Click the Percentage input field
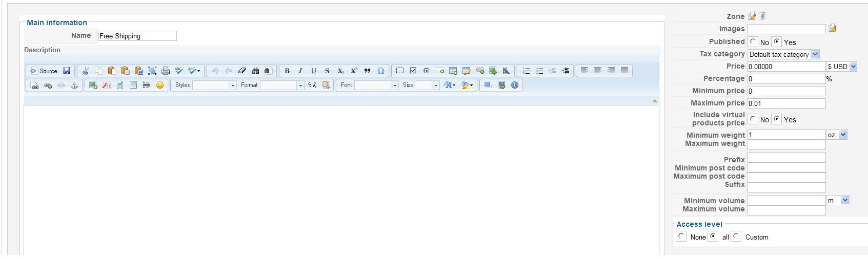This screenshot has width=868, height=259. pos(786,79)
